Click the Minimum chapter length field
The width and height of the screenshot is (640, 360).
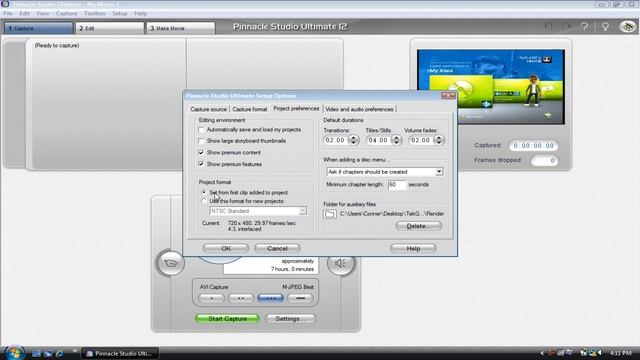point(397,184)
